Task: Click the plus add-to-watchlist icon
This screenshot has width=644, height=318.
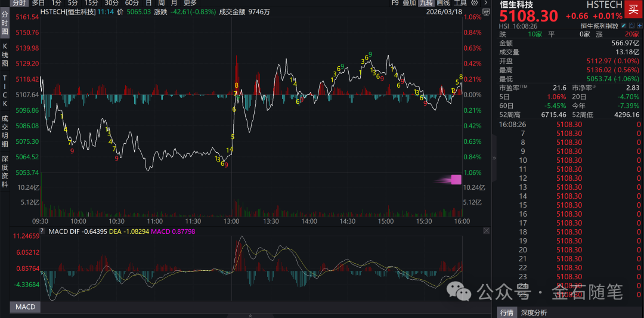Action: [x=639, y=26]
